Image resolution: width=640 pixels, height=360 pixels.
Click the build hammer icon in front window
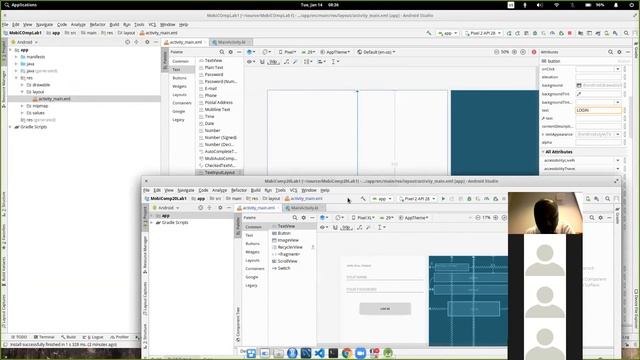363,199
